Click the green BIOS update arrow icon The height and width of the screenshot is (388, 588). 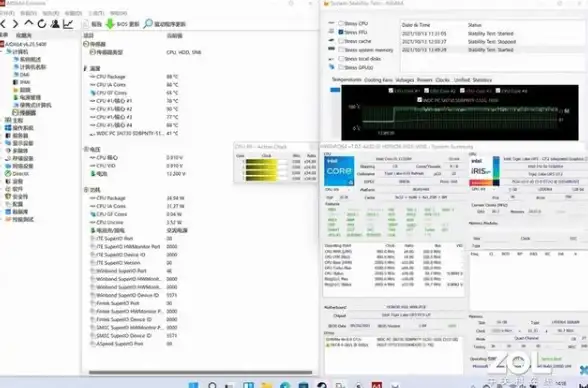tap(110, 24)
